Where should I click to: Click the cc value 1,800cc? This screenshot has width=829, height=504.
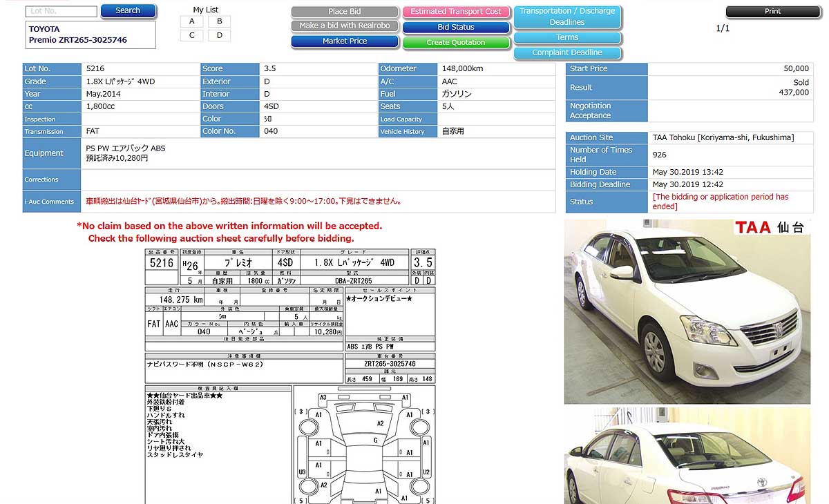pyautogui.click(x=101, y=106)
